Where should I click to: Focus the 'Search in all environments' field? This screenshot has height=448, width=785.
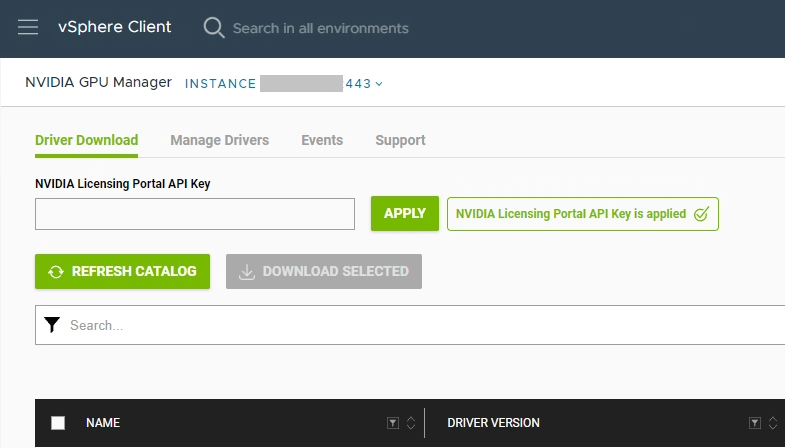click(320, 28)
